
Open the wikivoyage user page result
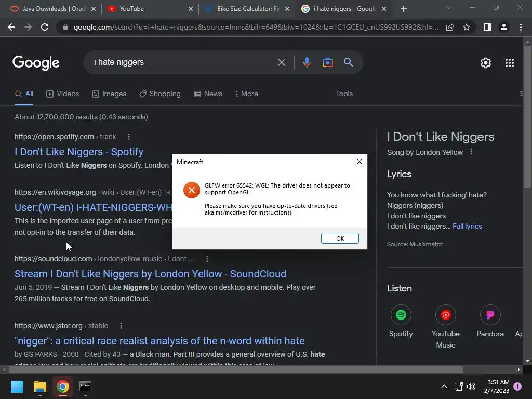click(x=94, y=207)
